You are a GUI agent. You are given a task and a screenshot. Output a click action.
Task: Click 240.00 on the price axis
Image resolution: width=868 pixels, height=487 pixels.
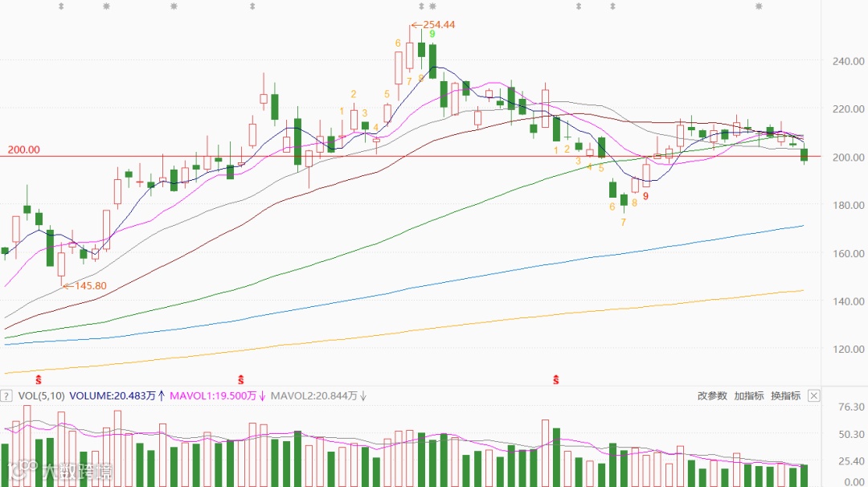848,61
